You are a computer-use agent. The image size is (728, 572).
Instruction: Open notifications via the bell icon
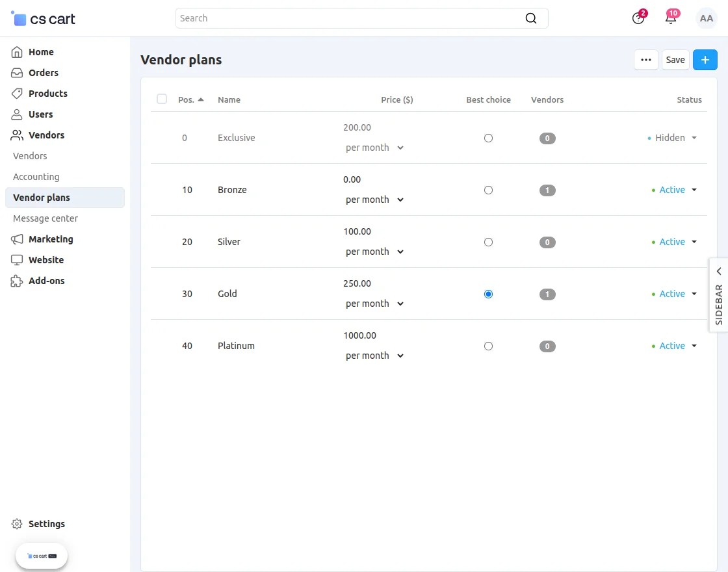[670, 18]
